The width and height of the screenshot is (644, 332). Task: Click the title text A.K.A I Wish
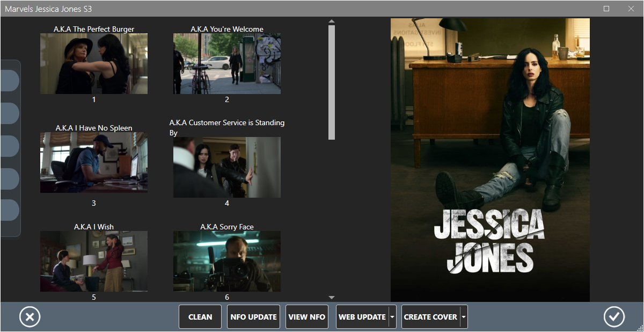click(94, 227)
